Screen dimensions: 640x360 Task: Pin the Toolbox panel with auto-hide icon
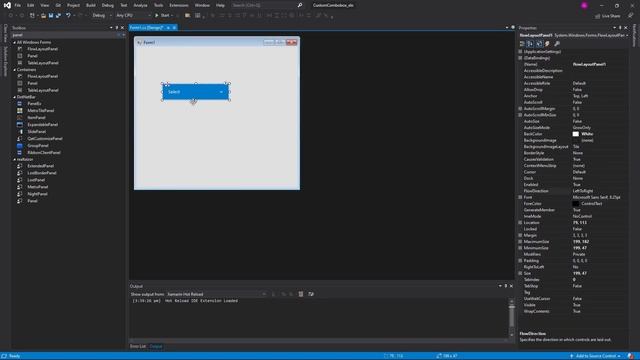pos(116,28)
